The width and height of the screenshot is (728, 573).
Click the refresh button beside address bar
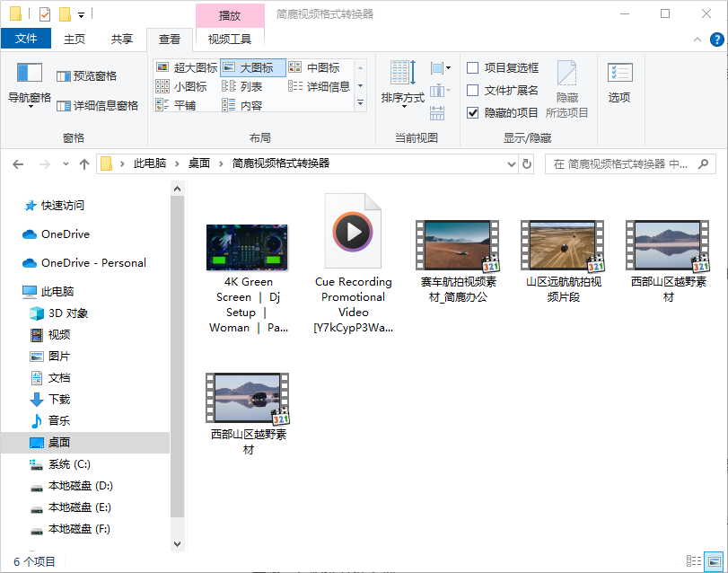[527, 164]
